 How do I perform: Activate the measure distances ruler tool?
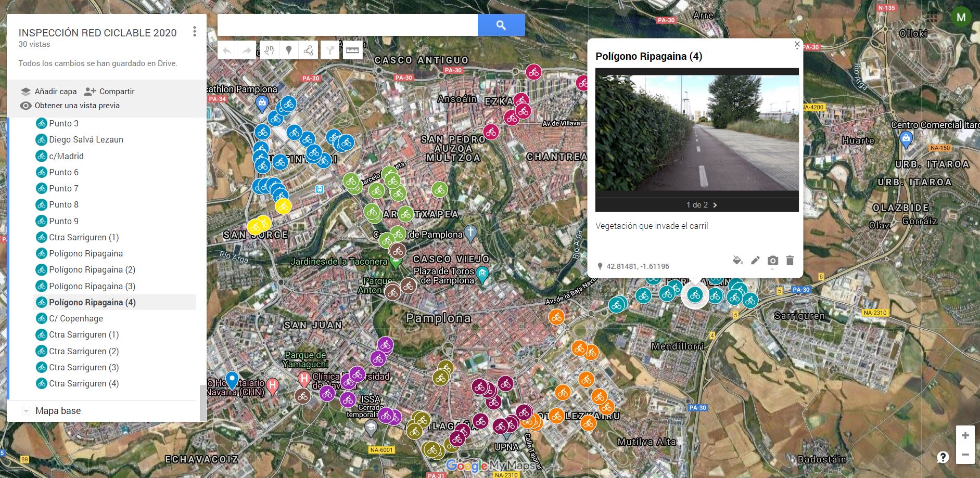(x=353, y=50)
